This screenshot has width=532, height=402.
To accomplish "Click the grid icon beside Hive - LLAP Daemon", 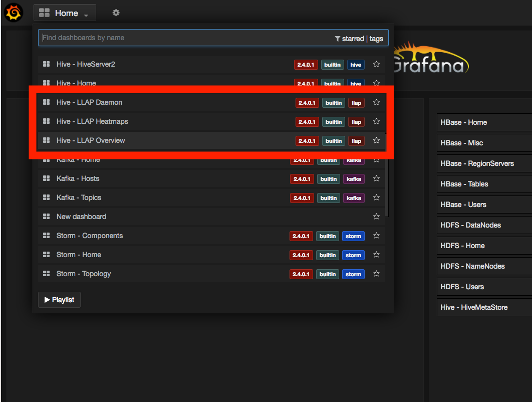I will pos(46,102).
